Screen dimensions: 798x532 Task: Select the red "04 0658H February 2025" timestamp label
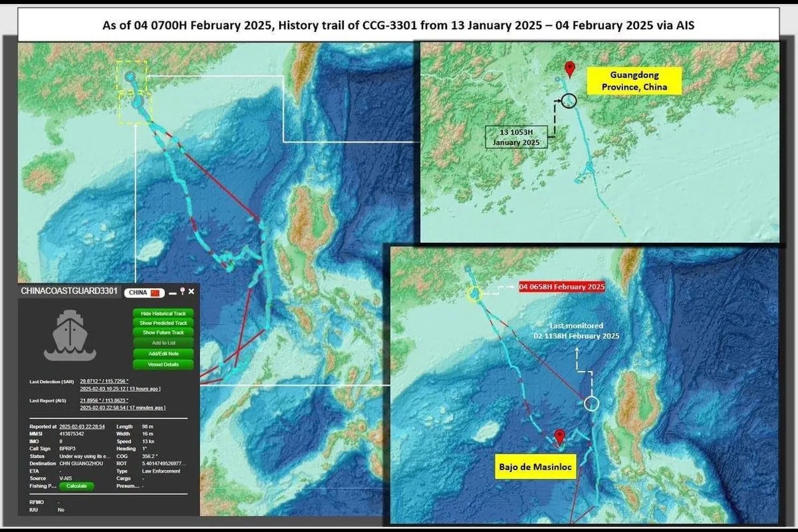pyautogui.click(x=561, y=287)
